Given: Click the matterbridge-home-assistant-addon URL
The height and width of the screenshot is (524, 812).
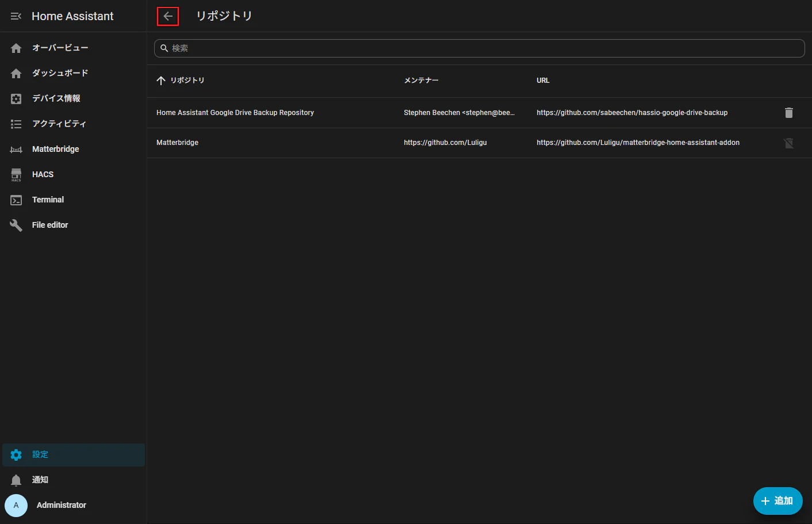Looking at the screenshot, I should click(638, 143).
